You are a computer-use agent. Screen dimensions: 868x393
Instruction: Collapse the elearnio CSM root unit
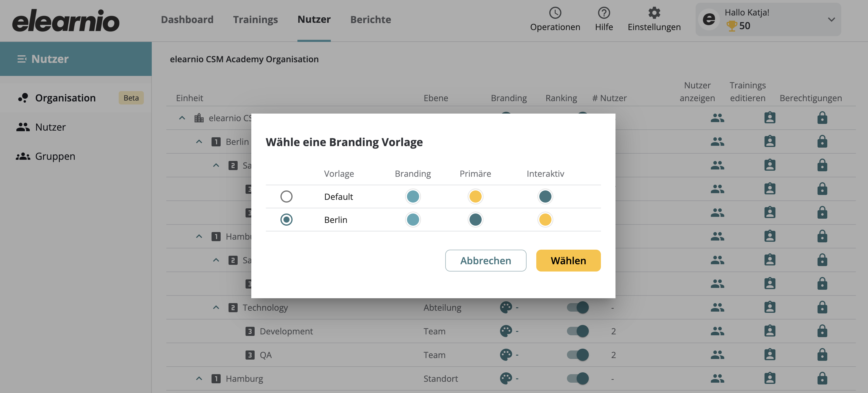(x=181, y=118)
